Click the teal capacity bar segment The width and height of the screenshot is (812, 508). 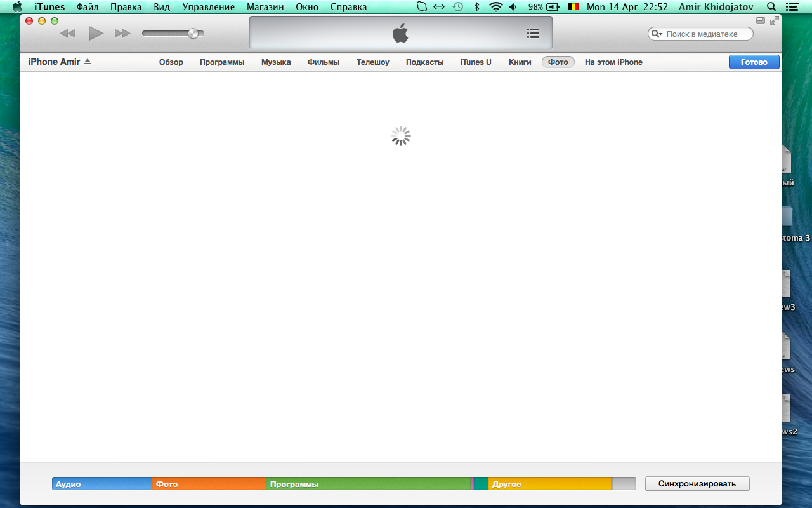[x=481, y=484]
